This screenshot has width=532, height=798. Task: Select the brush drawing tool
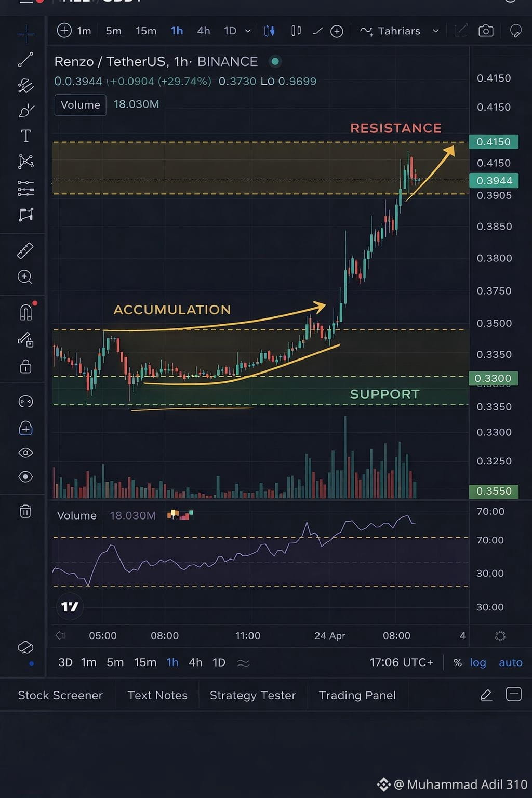click(x=26, y=111)
